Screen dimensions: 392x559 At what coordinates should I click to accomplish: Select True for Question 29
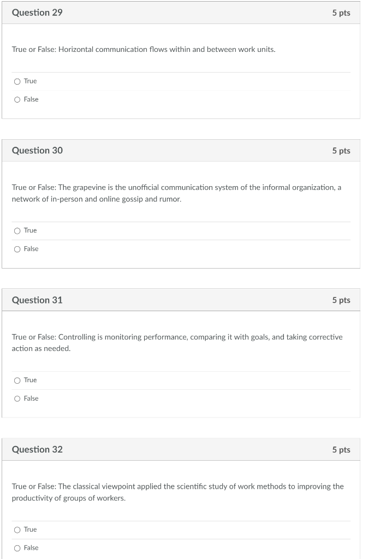point(17,81)
